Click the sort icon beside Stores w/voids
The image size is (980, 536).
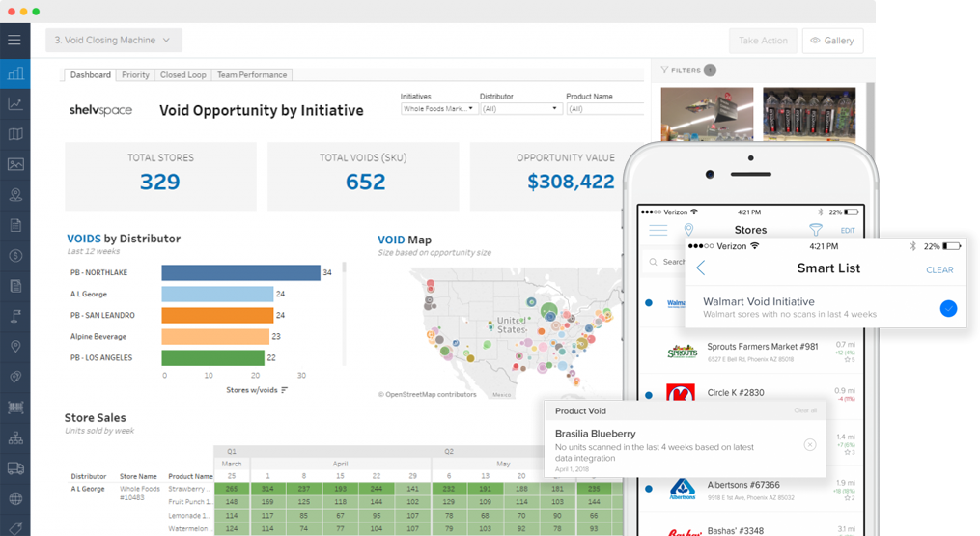point(285,390)
